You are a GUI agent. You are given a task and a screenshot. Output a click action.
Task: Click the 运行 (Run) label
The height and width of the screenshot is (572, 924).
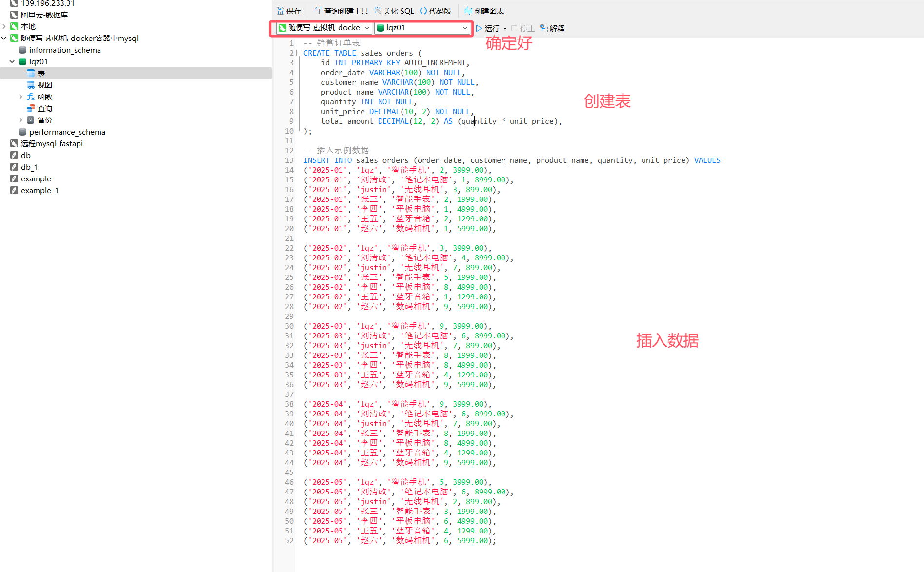[492, 28]
